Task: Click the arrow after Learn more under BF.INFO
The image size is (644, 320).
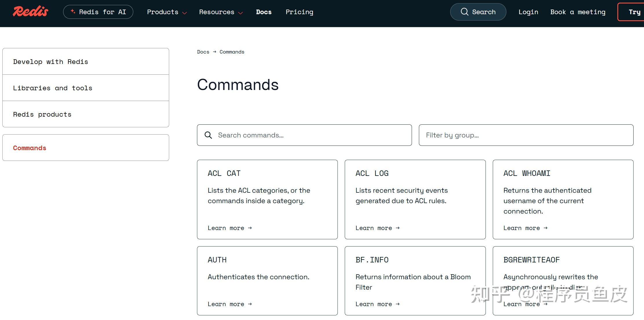Action: click(398, 304)
